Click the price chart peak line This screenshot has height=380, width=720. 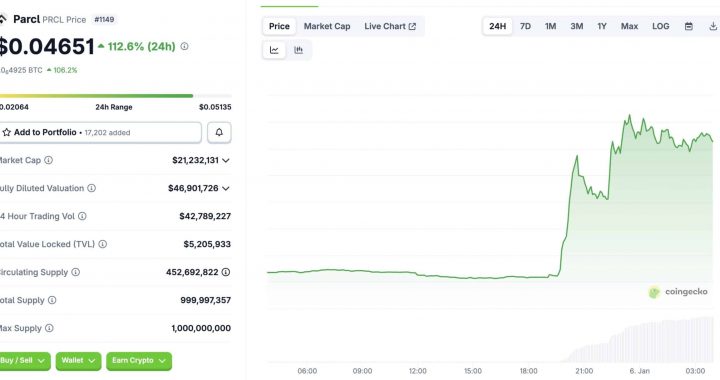pos(629,116)
